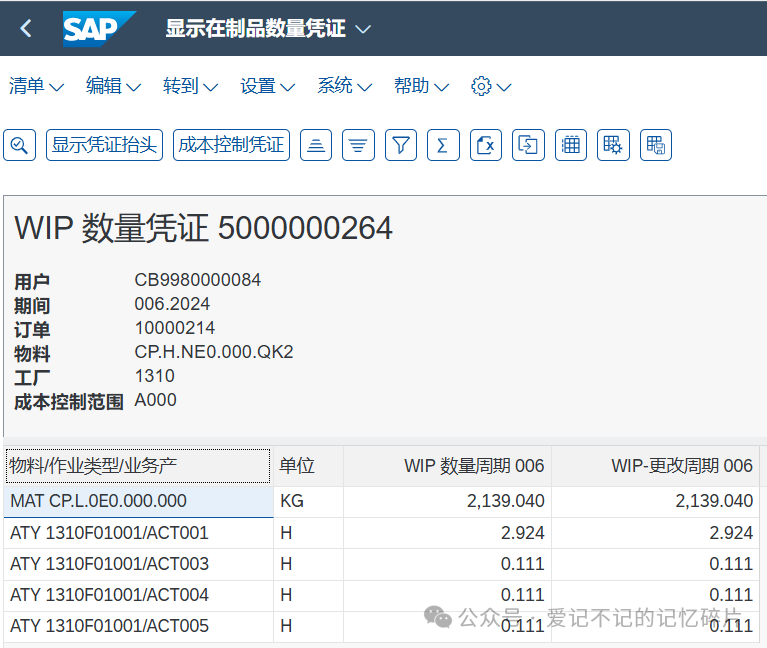Image resolution: width=767 pixels, height=648 pixels.
Task: Open the 帮助 menu
Action: [x=421, y=86]
